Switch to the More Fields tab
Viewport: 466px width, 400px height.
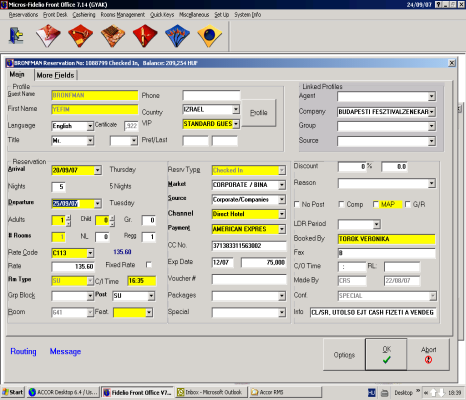coord(56,75)
